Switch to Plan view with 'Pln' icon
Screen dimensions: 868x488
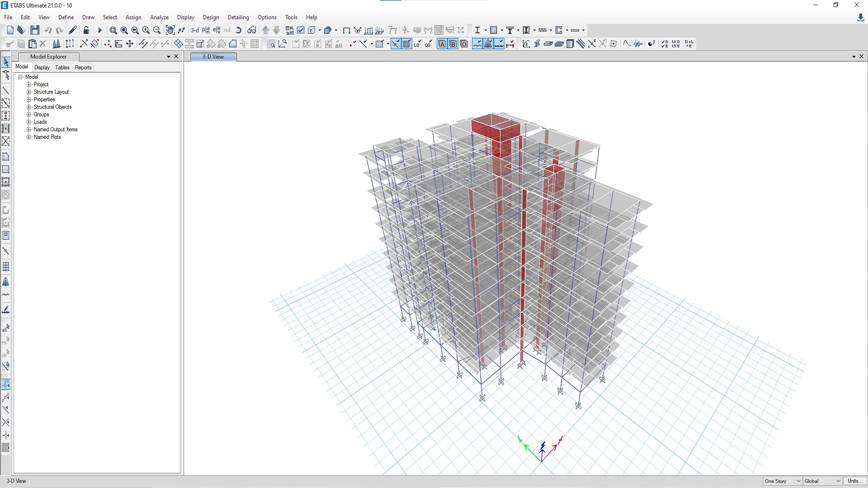click(206, 30)
